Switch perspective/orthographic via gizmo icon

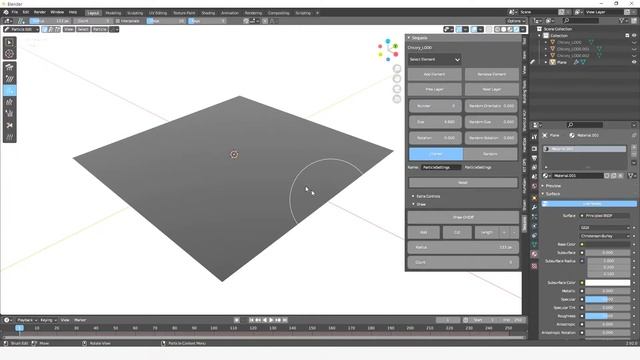click(397, 99)
